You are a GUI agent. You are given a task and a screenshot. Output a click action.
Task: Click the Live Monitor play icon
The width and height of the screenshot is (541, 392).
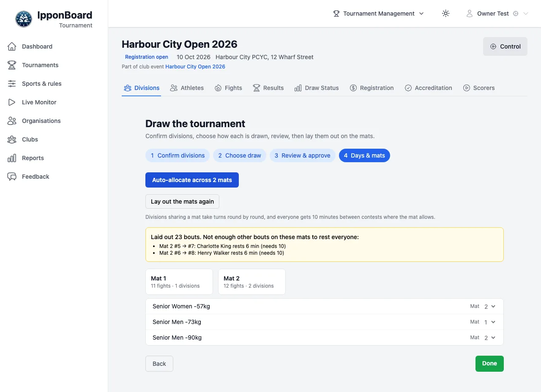tap(12, 102)
